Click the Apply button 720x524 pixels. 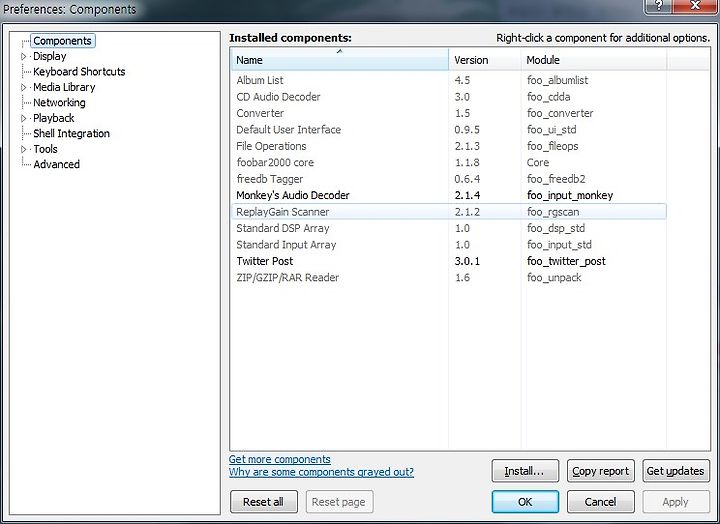[x=676, y=502]
